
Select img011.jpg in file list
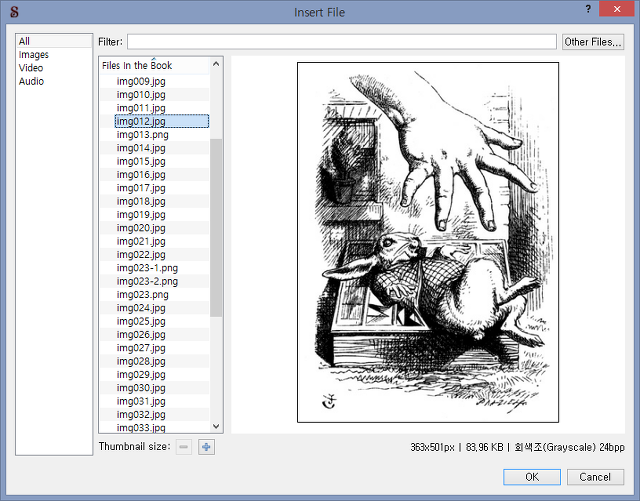pos(141,108)
